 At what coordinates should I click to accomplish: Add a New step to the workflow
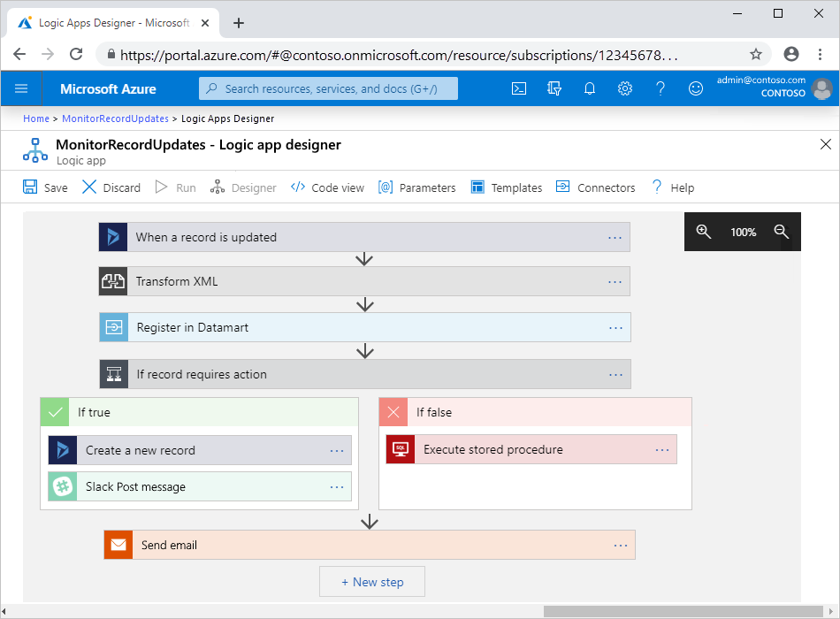(x=371, y=582)
